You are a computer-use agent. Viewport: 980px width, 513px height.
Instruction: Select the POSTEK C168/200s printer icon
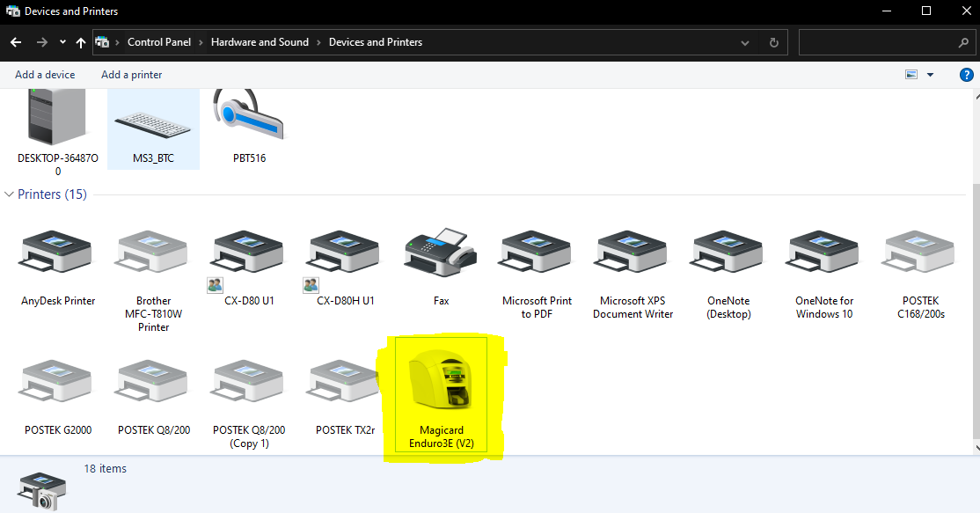(x=918, y=251)
